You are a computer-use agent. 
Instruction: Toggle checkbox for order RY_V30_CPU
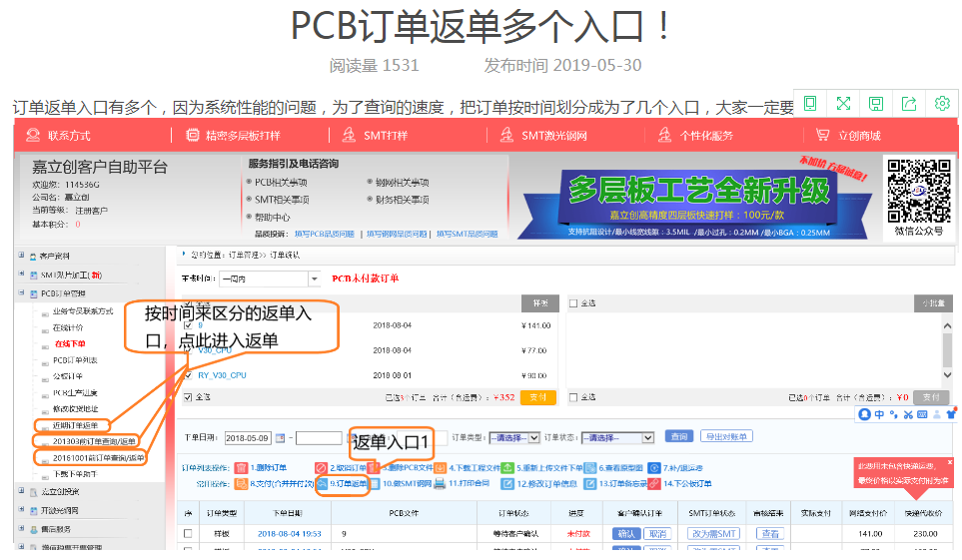click(x=188, y=375)
